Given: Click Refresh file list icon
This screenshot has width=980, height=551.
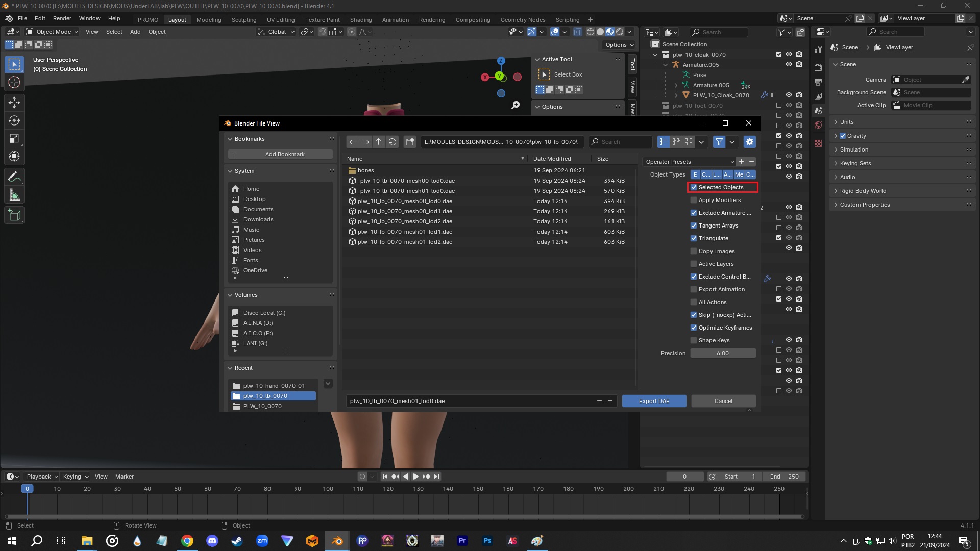Looking at the screenshot, I should pyautogui.click(x=393, y=142).
